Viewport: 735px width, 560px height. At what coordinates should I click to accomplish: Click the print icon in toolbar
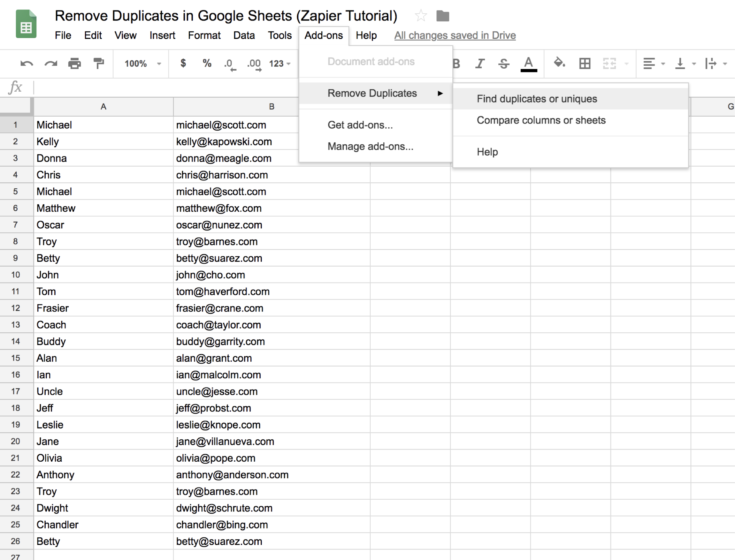tap(77, 63)
